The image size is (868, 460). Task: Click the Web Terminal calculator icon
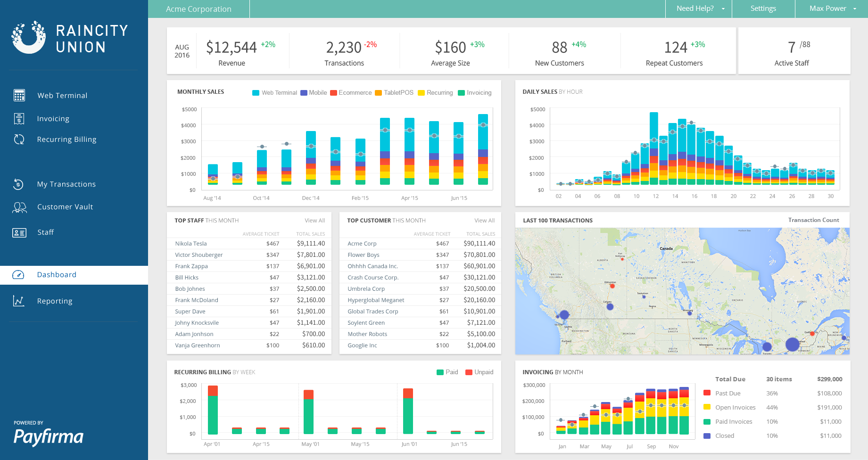(x=19, y=95)
